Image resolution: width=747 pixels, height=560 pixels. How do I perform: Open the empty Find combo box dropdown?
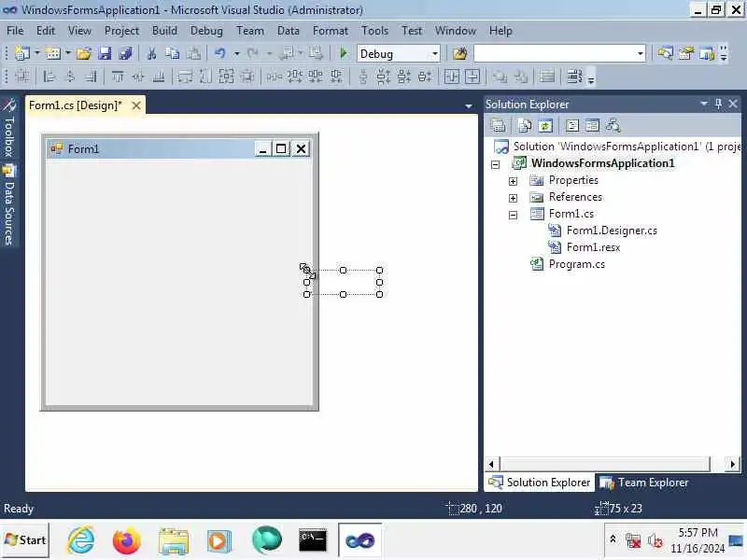(x=640, y=53)
